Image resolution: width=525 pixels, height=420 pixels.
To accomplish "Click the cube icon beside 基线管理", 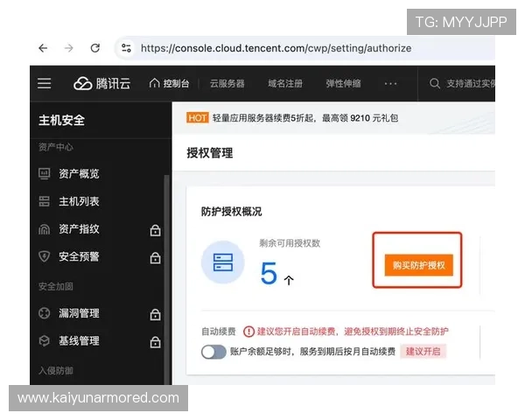I will coord(45,341).
